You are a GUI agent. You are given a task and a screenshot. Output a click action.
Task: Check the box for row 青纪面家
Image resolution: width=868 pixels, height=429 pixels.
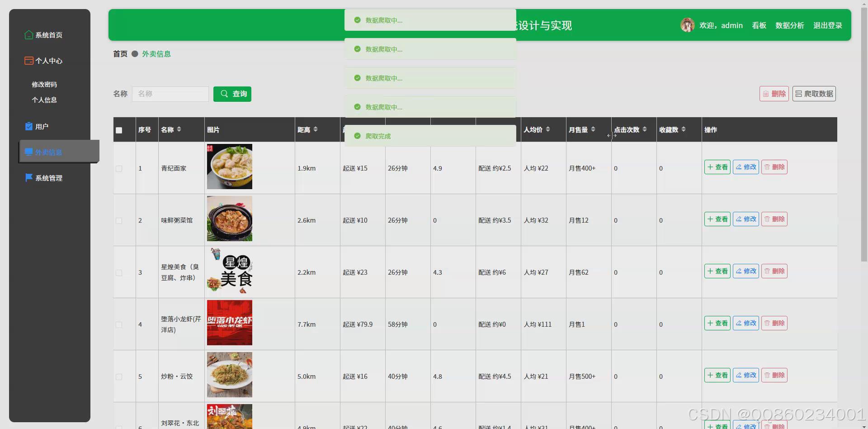point(119,169)
